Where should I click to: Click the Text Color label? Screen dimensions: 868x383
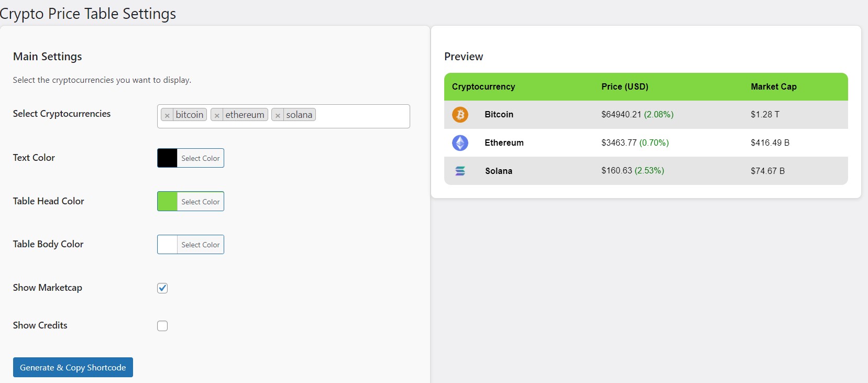34,158
